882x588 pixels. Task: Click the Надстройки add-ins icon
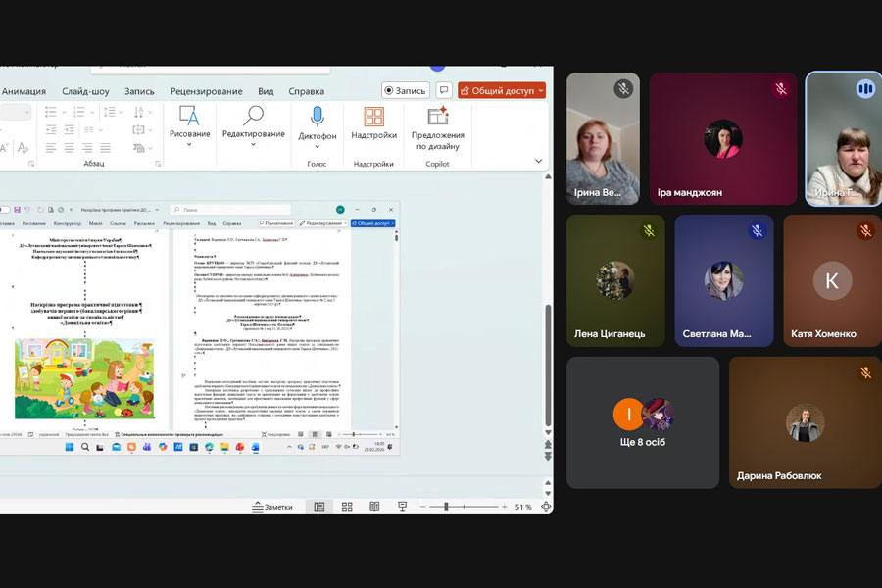pyautogui.click(x=373, y=124)
